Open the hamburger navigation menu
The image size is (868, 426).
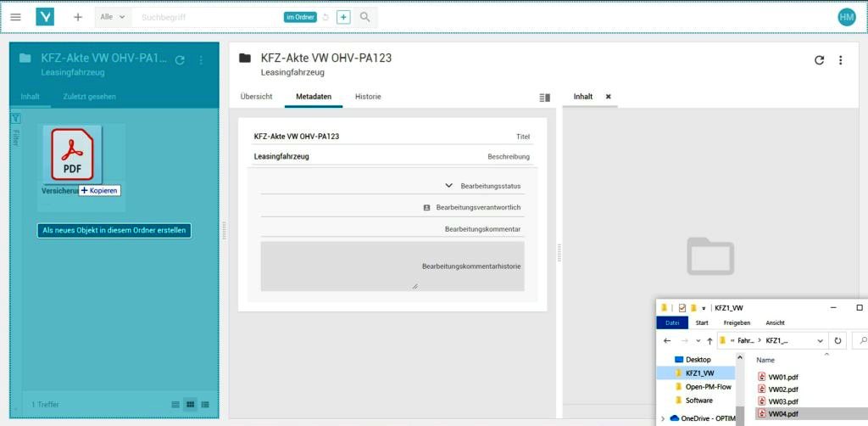click(16, 17)
